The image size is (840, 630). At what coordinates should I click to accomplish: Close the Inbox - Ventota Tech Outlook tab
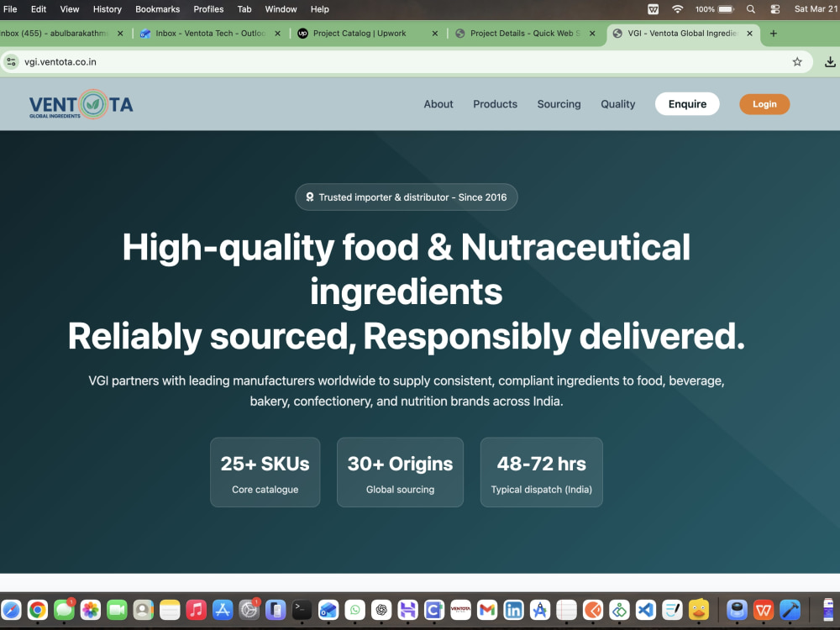click(277, 34)
